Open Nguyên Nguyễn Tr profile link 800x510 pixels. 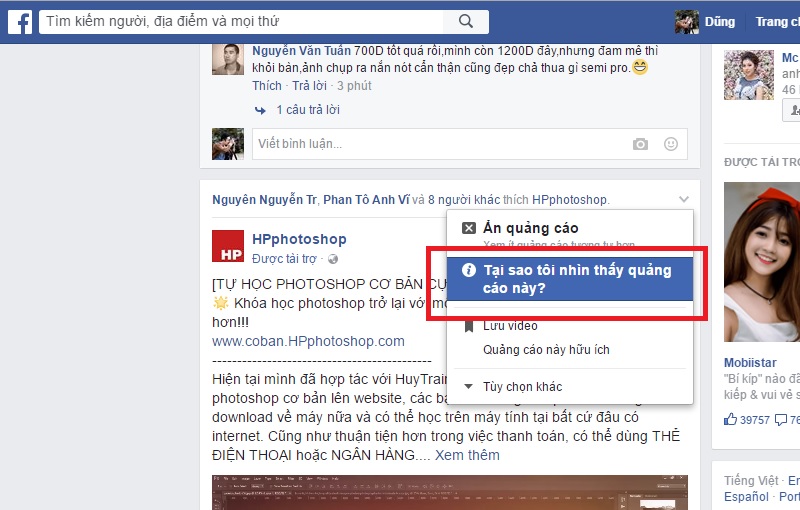(264, 199)
